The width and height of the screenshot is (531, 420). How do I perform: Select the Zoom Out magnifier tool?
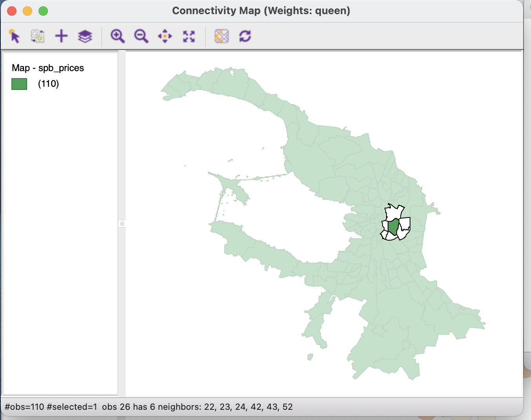tap(141, 36)
